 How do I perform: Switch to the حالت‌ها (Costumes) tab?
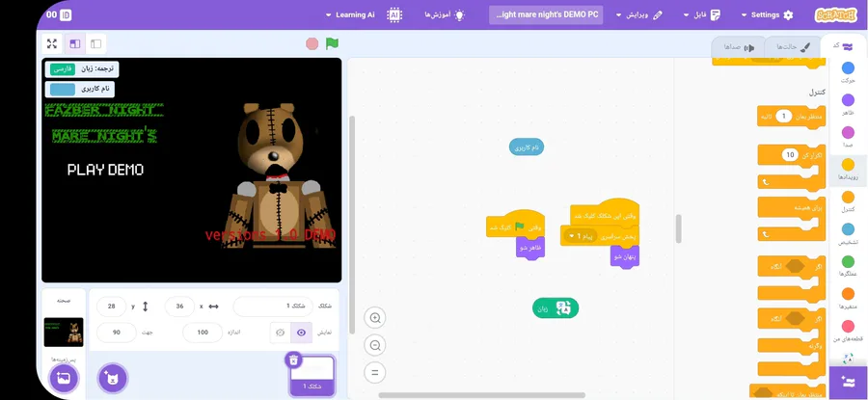792,47
